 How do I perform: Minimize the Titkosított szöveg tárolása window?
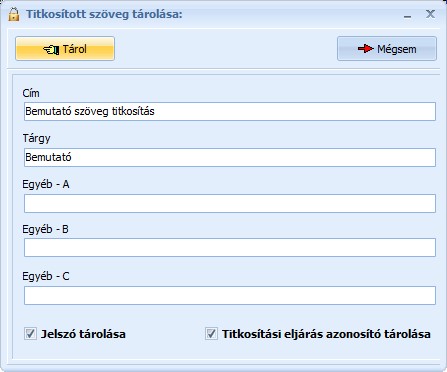[407, 15]
